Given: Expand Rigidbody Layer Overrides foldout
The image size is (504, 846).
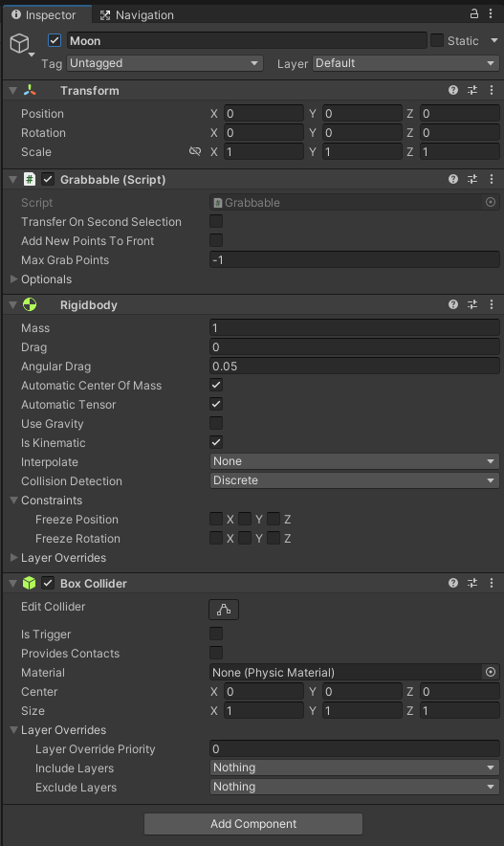Looking at the screenshot, I should [x=14, y=557].
